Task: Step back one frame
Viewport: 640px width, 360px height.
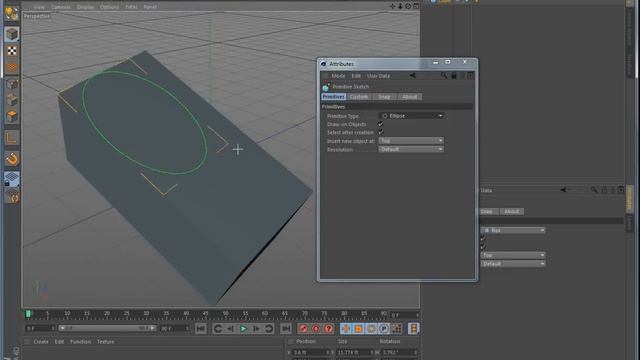Action: [x=231, y=329]
